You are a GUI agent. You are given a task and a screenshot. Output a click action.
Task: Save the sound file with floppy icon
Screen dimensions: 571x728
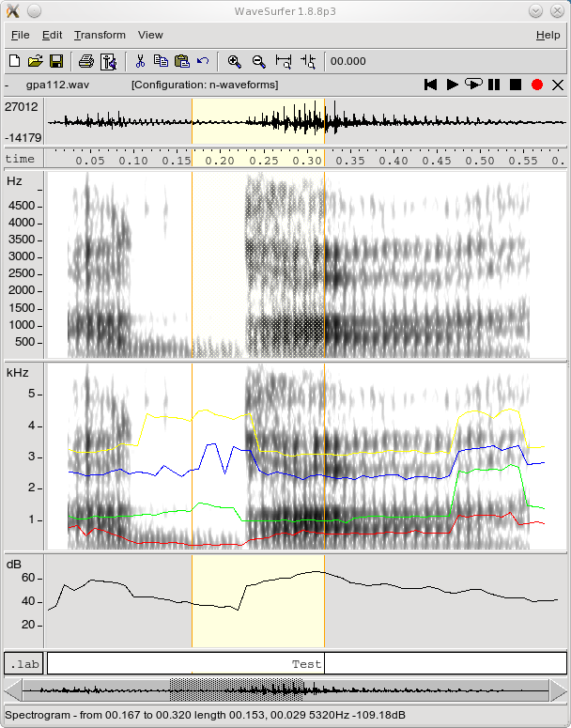[56, 61]
